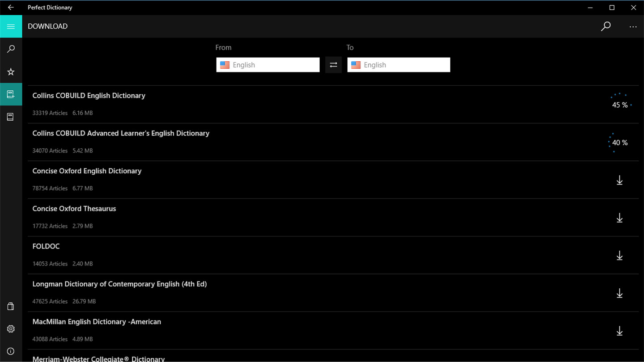Click the Perfect Dictionary window title
This screenshot has height=362, width=644.
point(50,8)
